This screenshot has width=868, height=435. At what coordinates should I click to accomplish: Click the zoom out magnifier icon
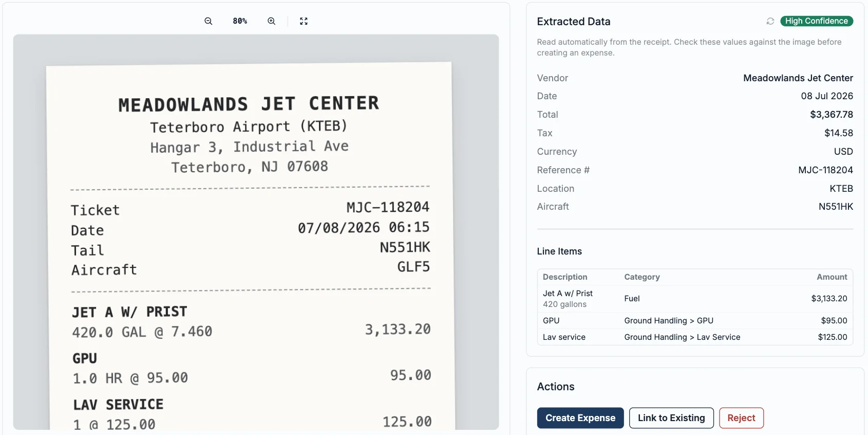208,21
